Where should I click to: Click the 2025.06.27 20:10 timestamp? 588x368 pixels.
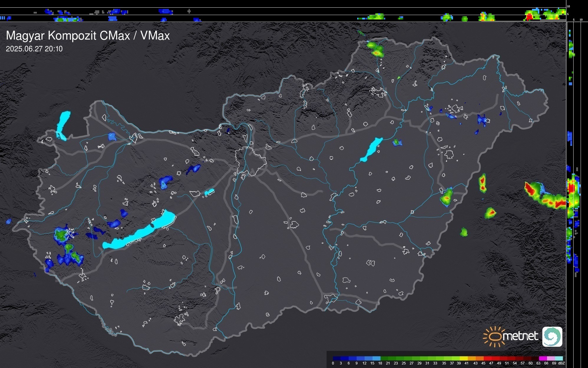click(x=34, y=49)
